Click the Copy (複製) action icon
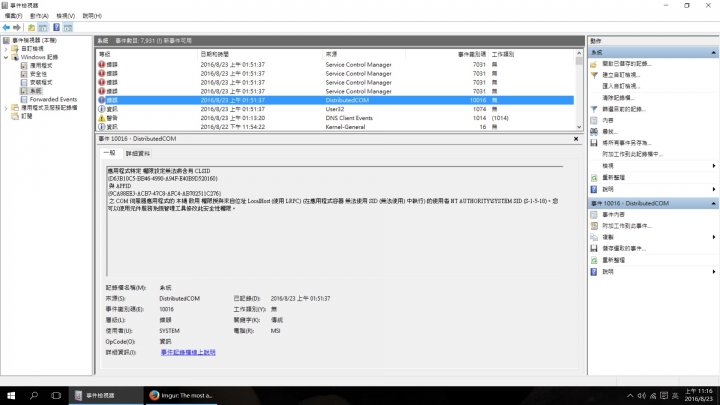 pos(594,237)
